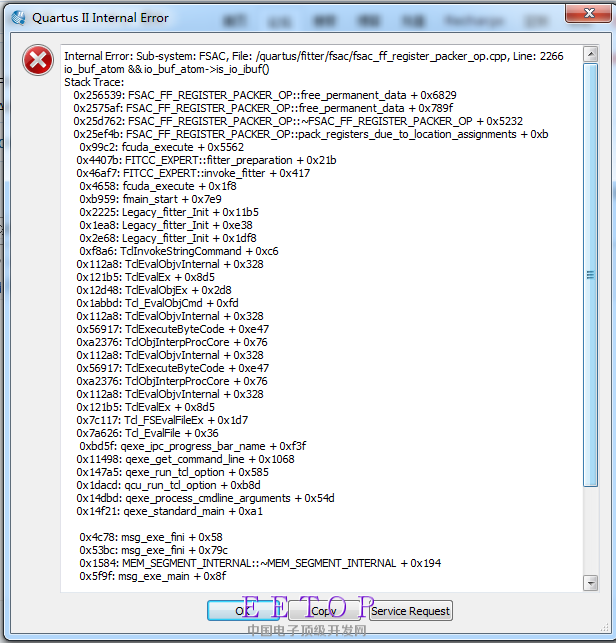Select the qexe_process_cmdline_arguments line
This screenshot has width=616, height=643.
tap(205, 498)
